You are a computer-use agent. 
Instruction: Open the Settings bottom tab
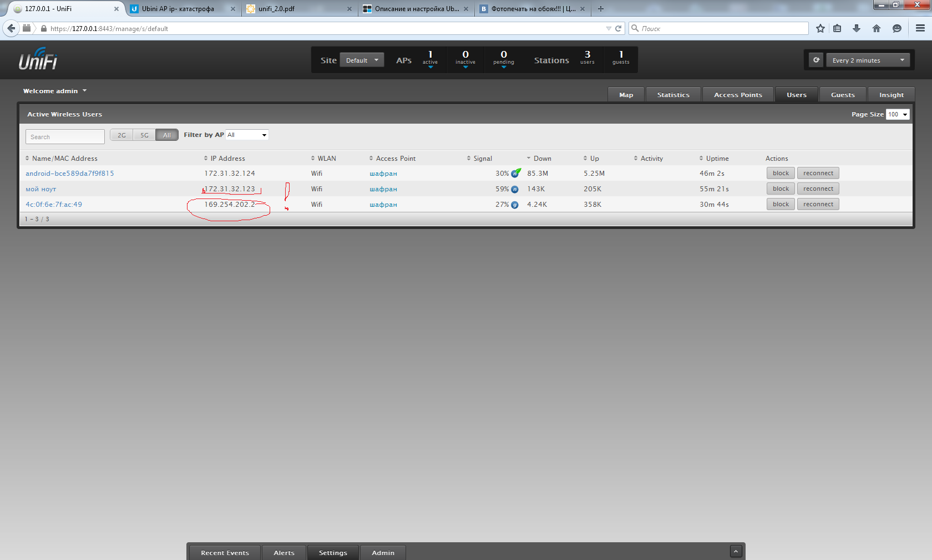(333, 553)
